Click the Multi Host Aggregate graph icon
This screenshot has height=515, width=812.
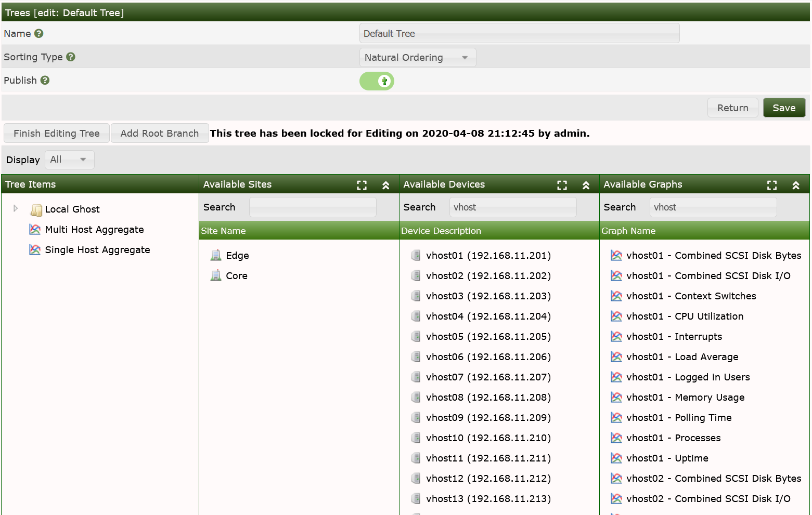[35, 230]
